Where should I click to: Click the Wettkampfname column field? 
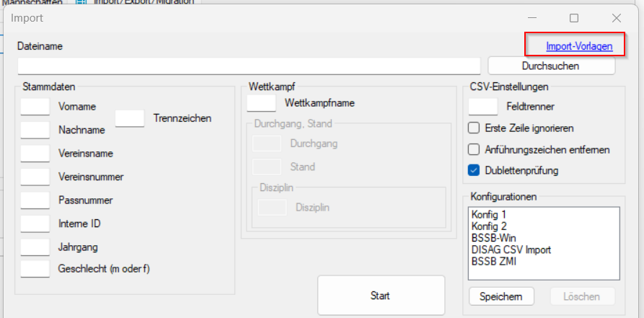261,103
